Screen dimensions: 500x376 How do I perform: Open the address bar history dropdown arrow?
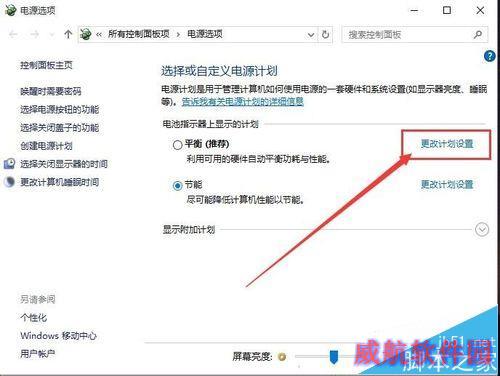311,35
